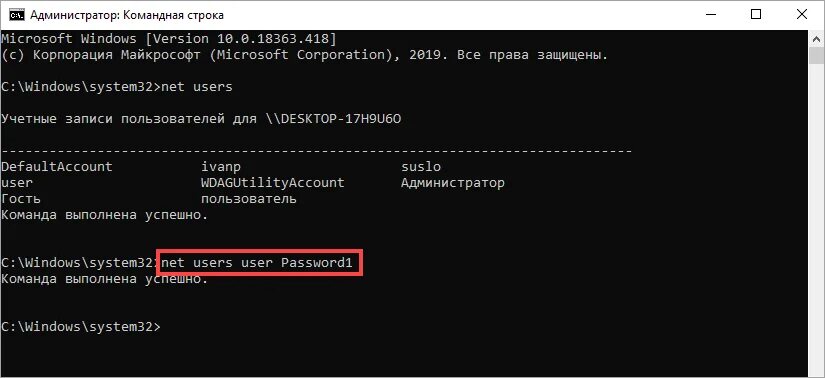The image size is (825, 378).
Task: Maximize the Command Prompt window
Action: point(756,15)
